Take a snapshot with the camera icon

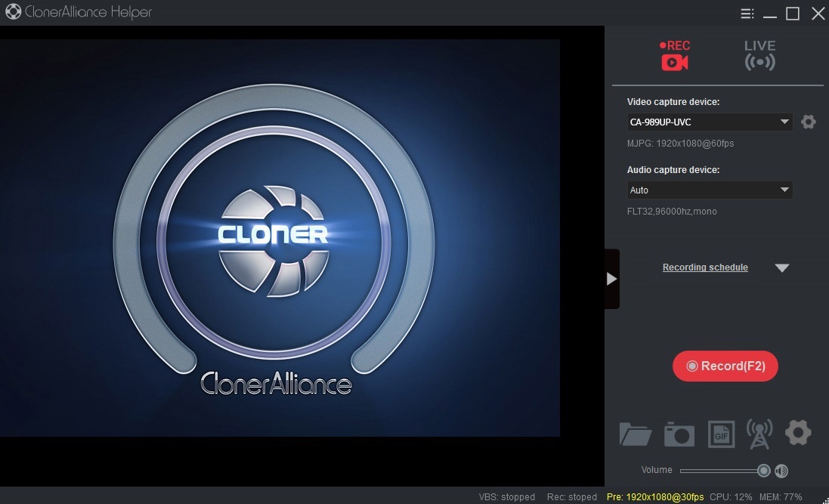pyautogui.click(x=679, y=434)
